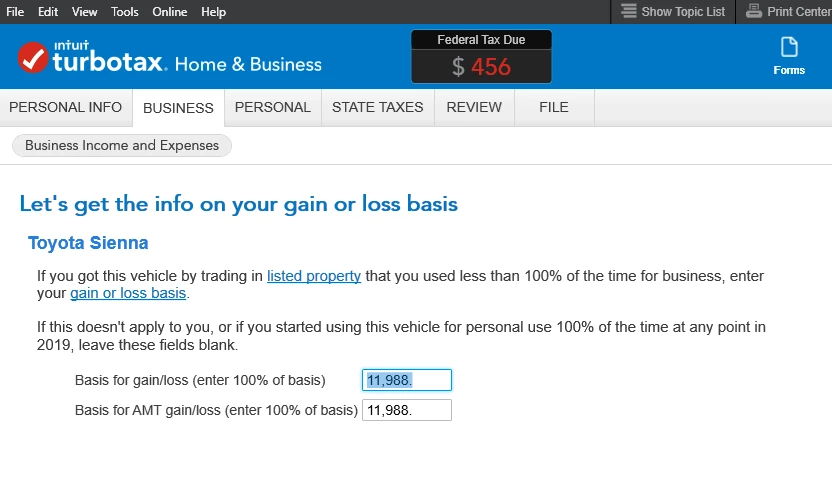Click the Print Center printer icon
Screen dimensions: 832x486
coord(753,11)
